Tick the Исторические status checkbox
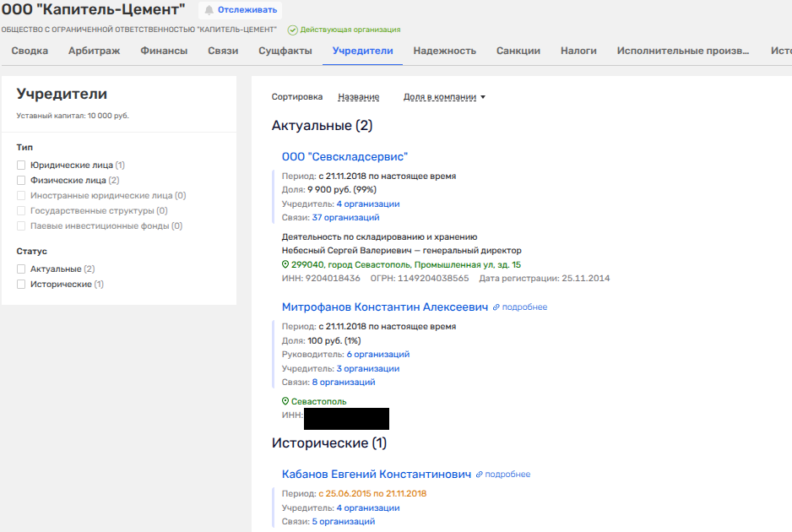 click(x=21, y=285)
